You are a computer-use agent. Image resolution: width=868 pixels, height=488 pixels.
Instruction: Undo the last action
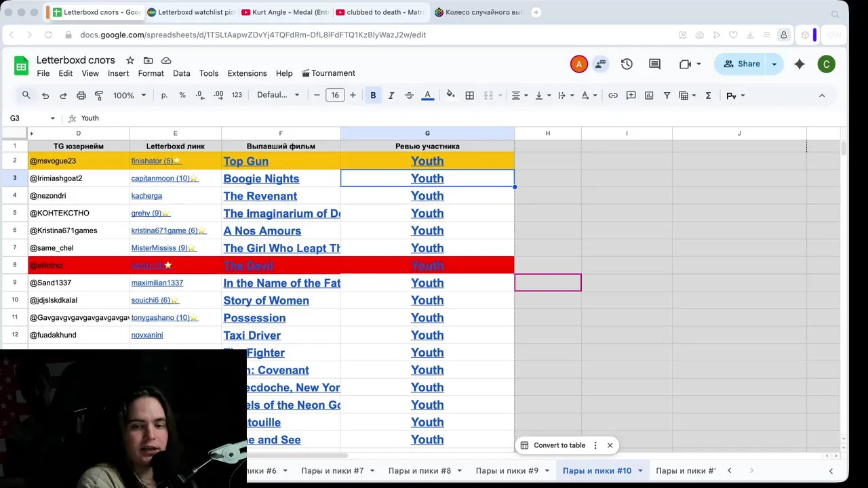point(45,96)
